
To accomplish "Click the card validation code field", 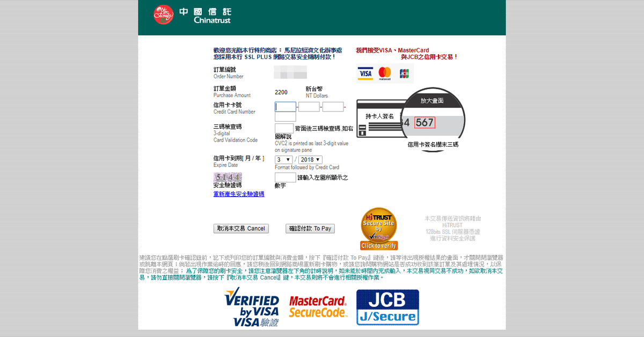I will (284, 128).
